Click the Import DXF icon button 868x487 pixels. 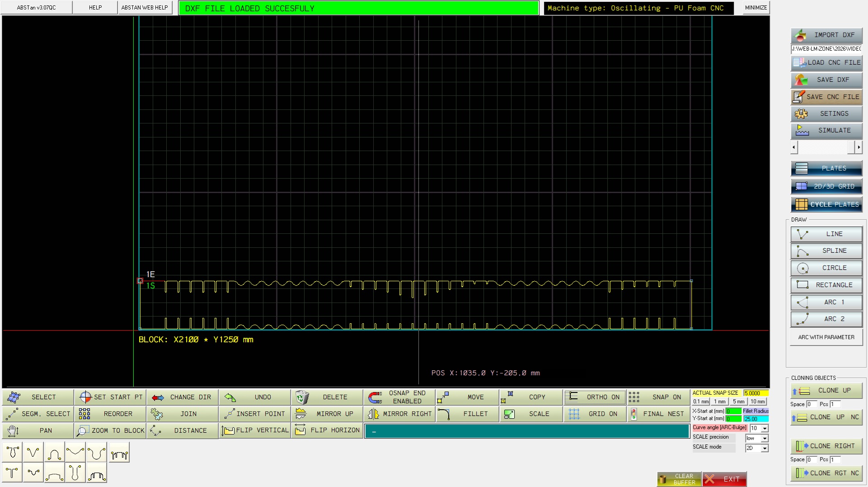(x=801, y=35)
